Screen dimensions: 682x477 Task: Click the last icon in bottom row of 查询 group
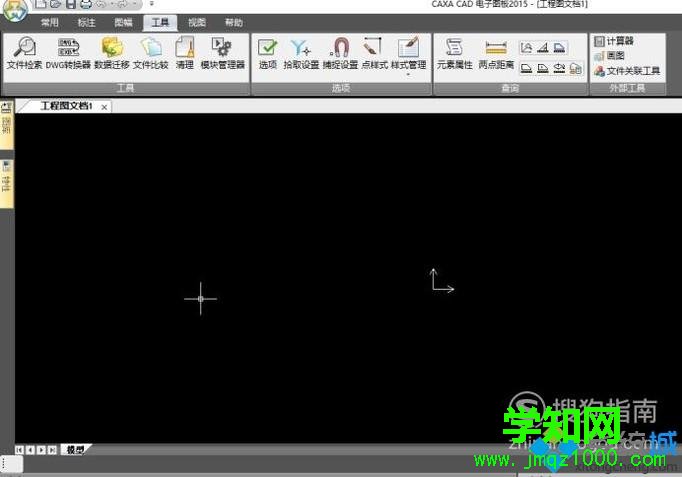[575, 68]
